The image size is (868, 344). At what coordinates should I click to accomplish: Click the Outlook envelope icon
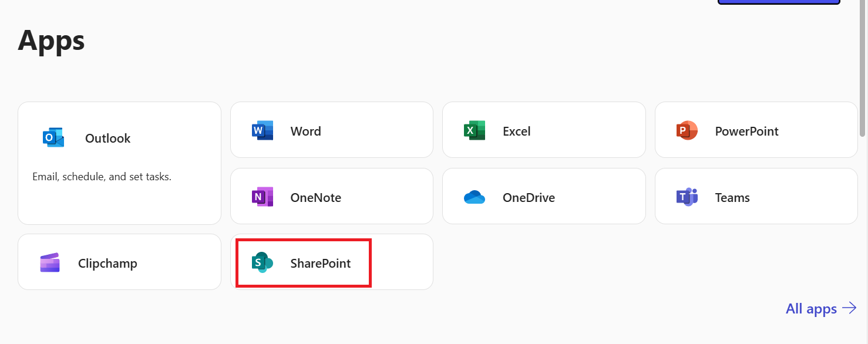[53, 138]
